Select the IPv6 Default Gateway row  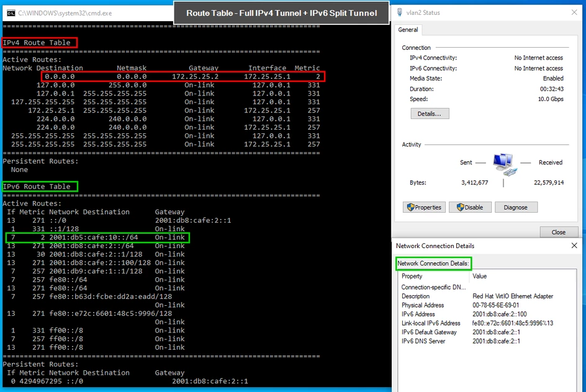[x=486, y=332]
